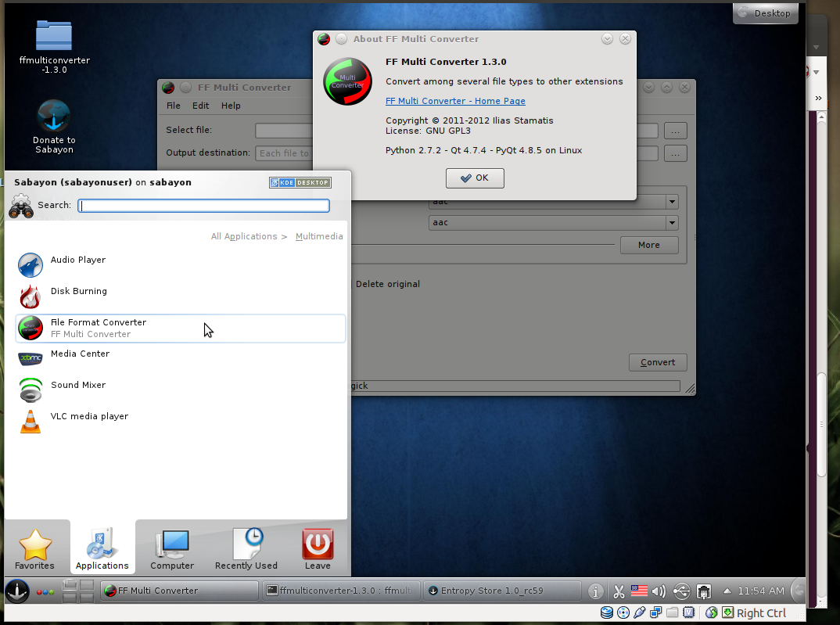This screenshot has height=625, width=840.
Task: Open the Recently Used tab
Action: [x=246, y=549]
